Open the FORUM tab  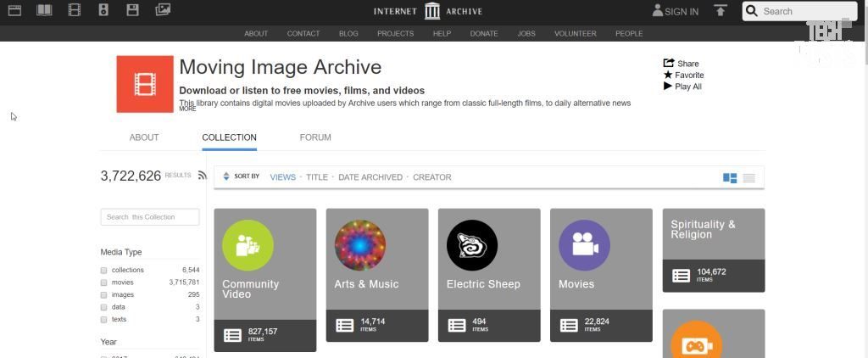click(315, 137)
